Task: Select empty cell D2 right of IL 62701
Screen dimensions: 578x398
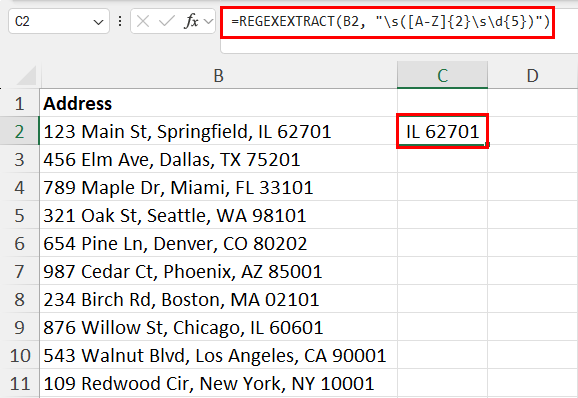Action: tap(533, 131)
